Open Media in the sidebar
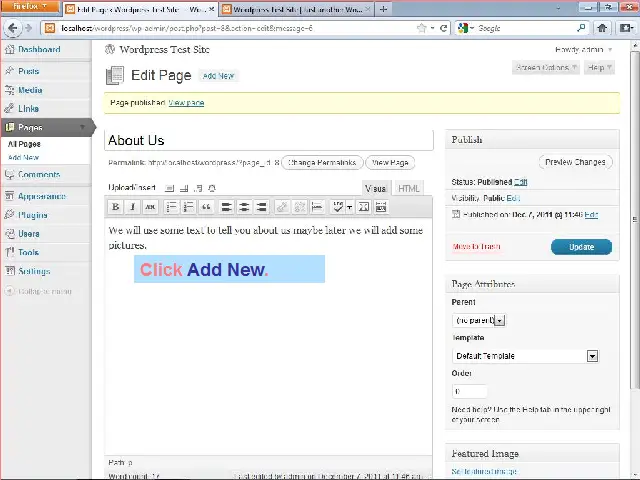 pos(30,90)
